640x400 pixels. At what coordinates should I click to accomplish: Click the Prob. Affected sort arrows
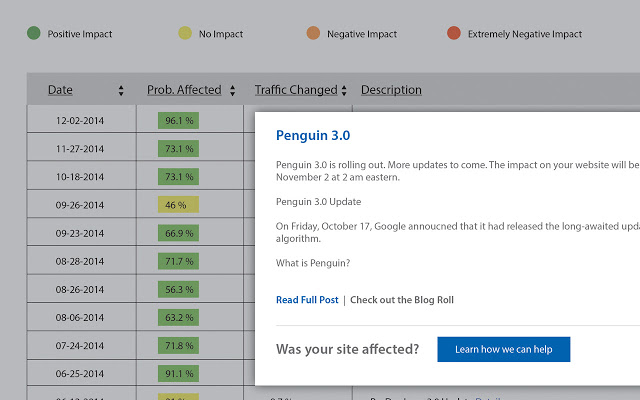tap(233, 90)
